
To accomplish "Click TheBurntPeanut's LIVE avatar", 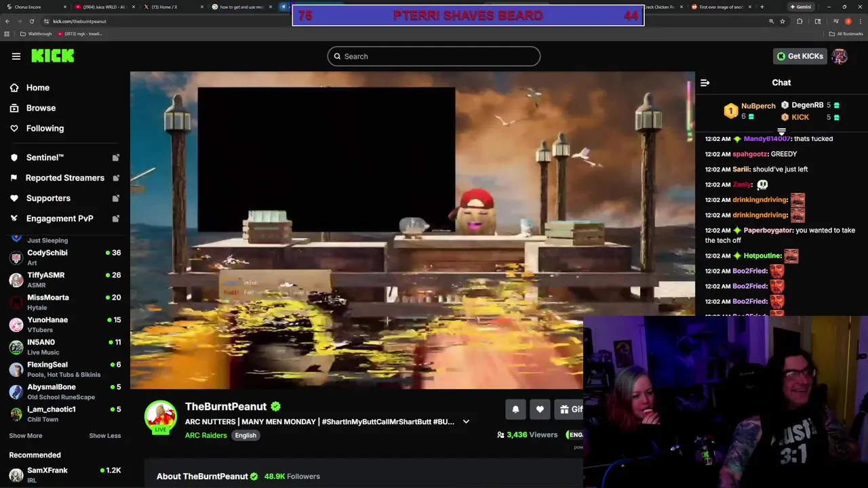I will tap(161, 417).
